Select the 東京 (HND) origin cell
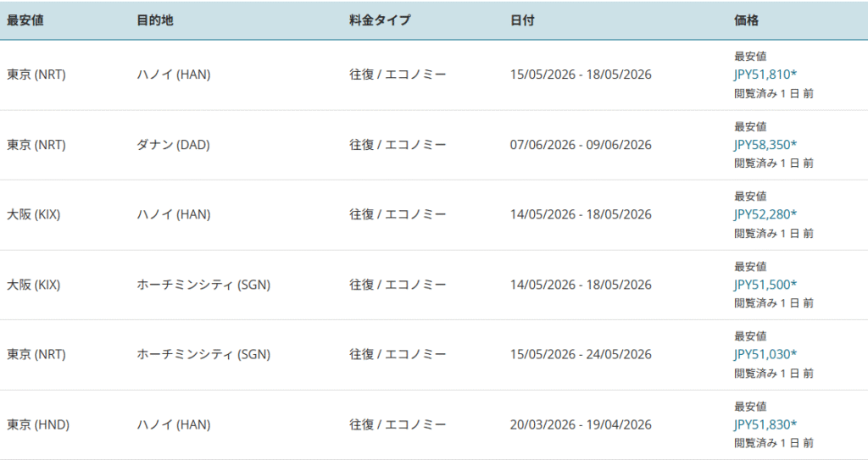This screenshot has height=460, width=868. point(37,424)
